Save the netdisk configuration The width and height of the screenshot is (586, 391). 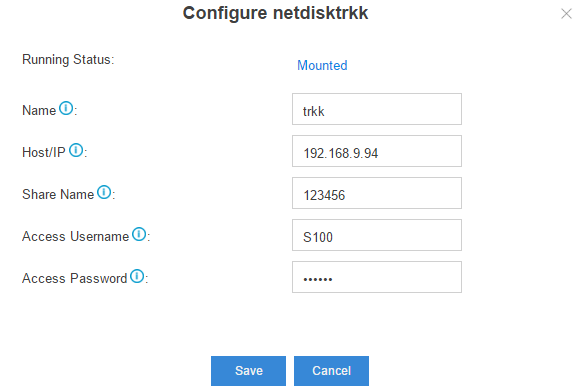pyautogui.click(x=249, y=371)
